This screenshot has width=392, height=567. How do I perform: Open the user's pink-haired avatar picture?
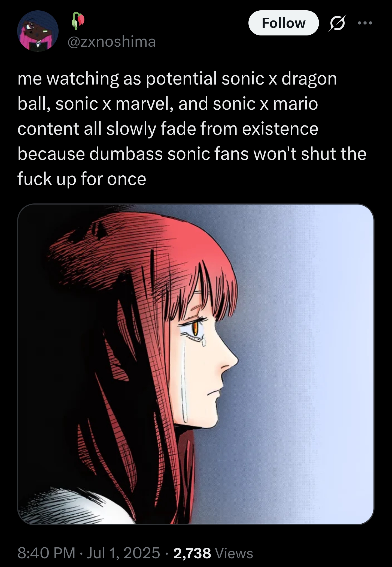tap(38, 31)
